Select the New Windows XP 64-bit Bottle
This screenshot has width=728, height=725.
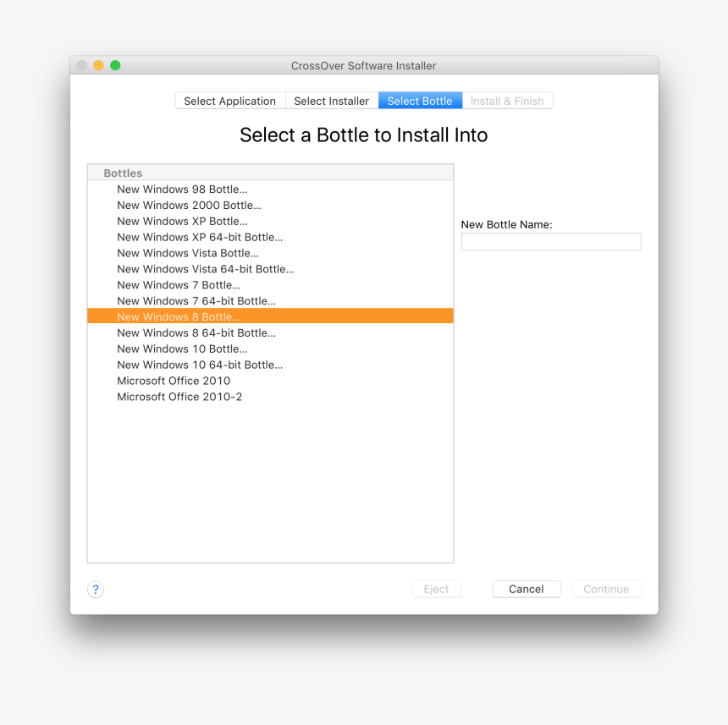point(200,237)
